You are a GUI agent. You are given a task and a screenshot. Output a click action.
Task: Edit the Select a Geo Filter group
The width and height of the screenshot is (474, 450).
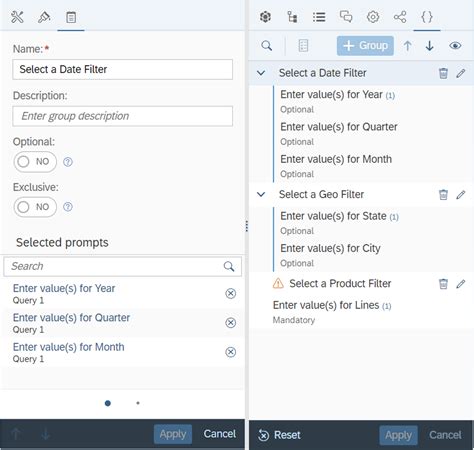461,194
